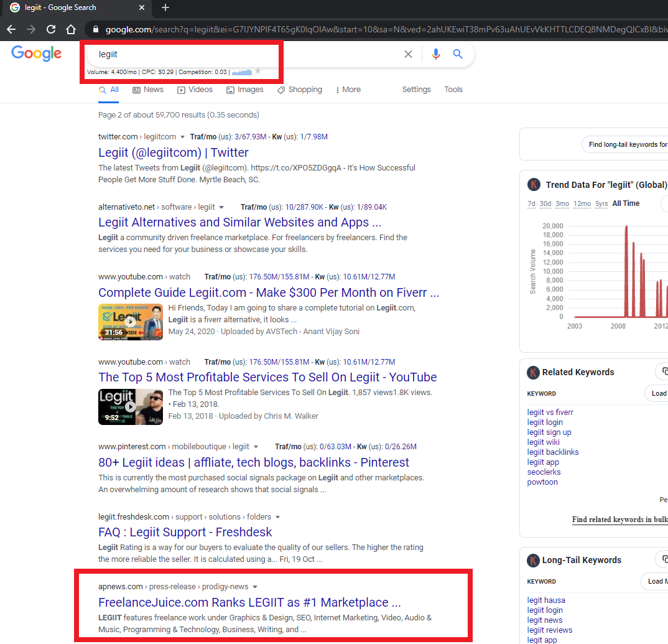Image resolution: width=668 pixels, height=644 pixels.
Task: Play the 9:52 video thumbnail
Action: pyautogui.click(x=131, y=406)
